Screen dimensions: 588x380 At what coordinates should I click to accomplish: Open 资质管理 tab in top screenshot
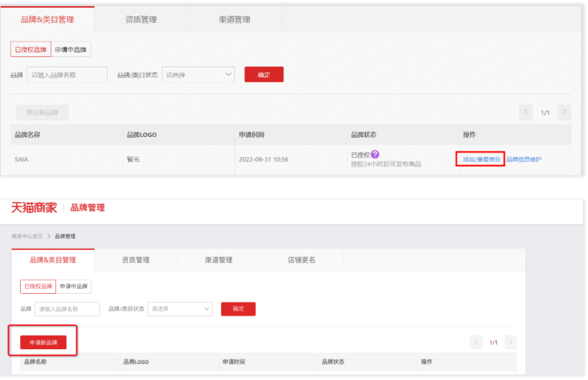pos(141,20)
